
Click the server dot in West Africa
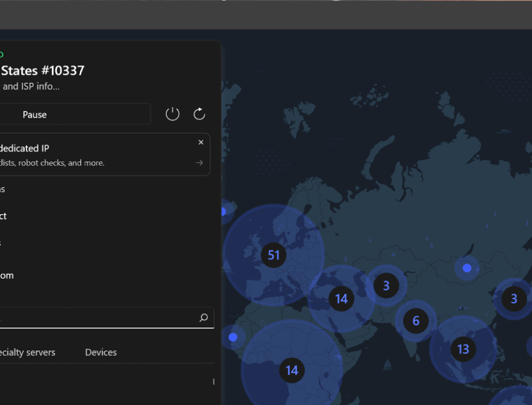pos(233,337)
